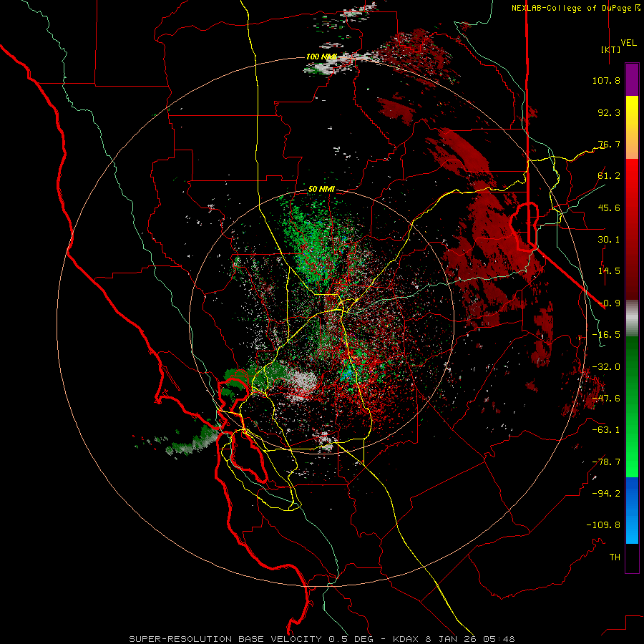Image resolution: width=644 pixels, height=644 pixels.
Task: Click the TH label below the velocity scale
Action: (615, 557)
